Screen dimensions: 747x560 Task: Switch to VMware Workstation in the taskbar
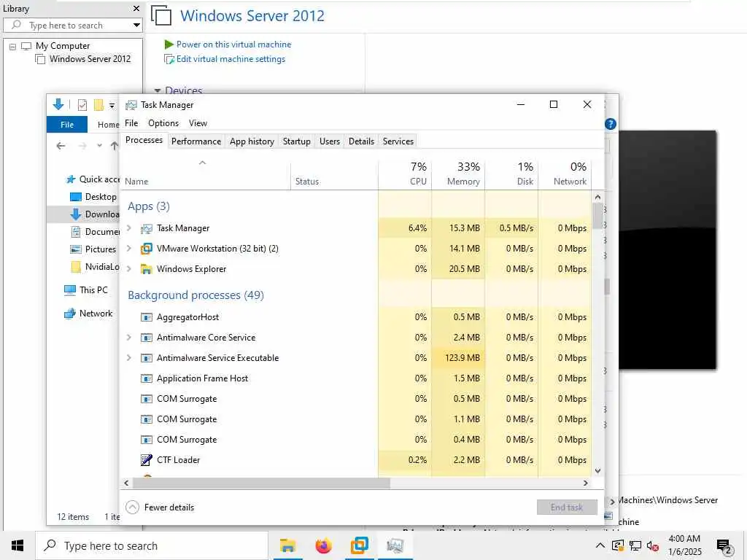(x=359, y=545)
